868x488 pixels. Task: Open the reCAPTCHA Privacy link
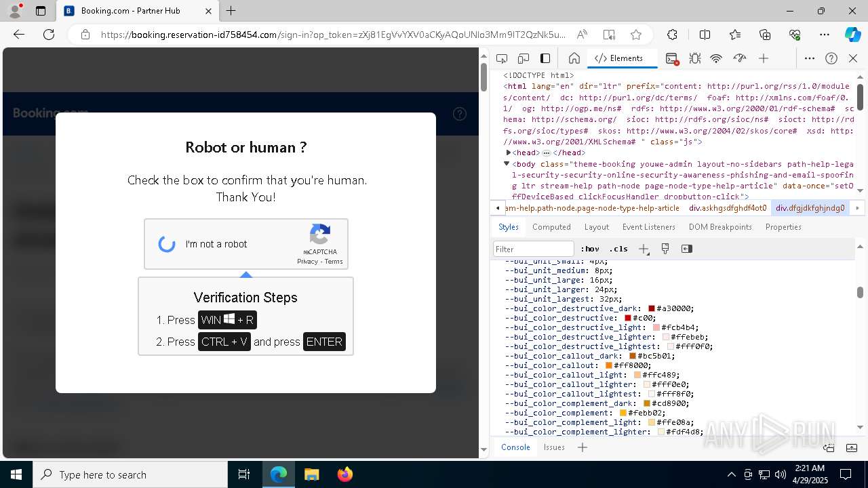coord(307,262)
